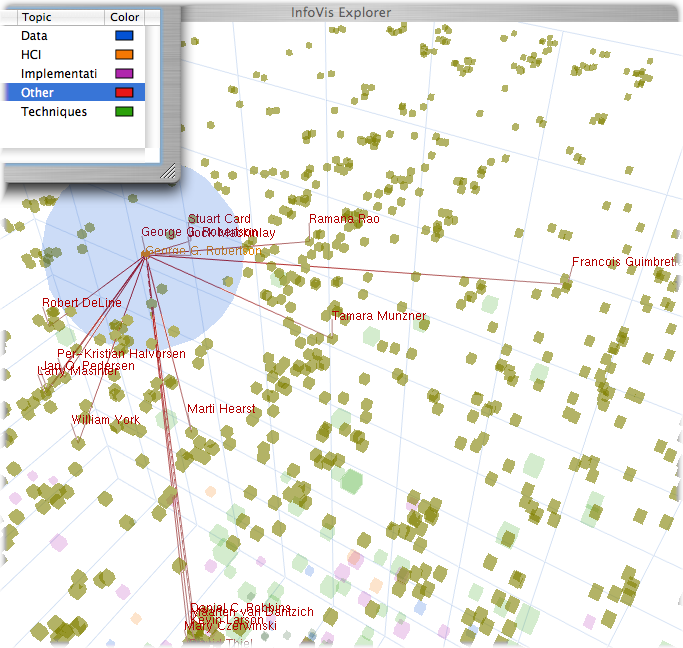Select the Robert DeLine author label

81,303
